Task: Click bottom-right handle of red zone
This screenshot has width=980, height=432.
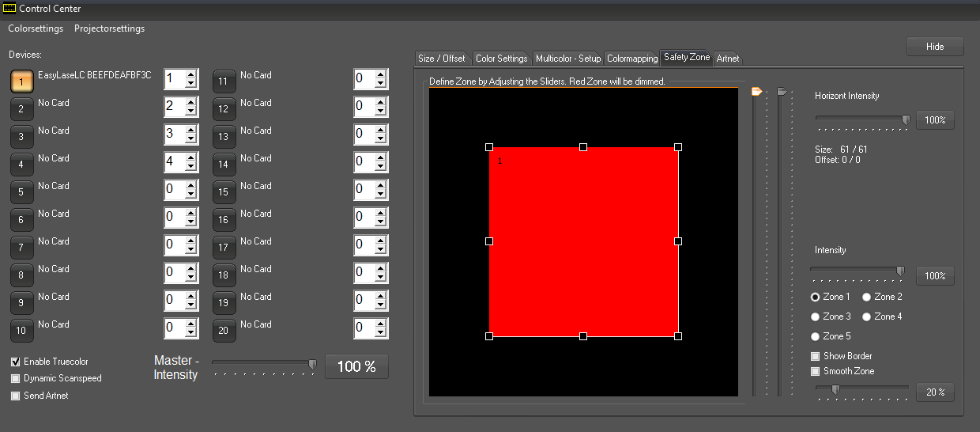Action: point(678,336)
